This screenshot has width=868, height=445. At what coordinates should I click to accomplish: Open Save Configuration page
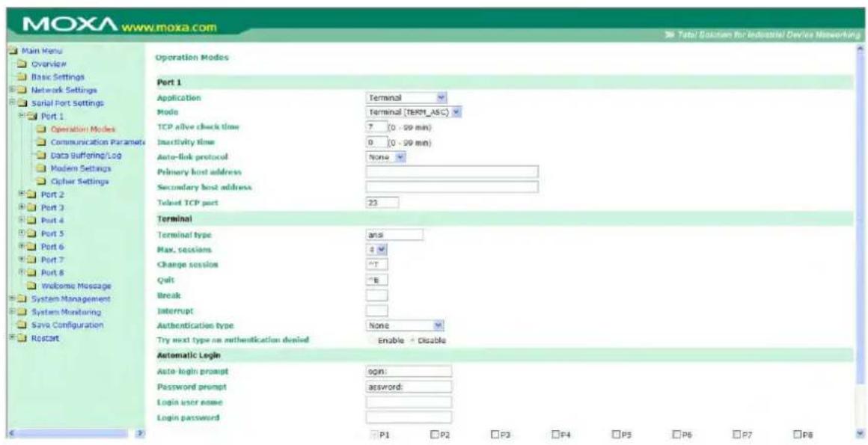click(67, 325)
